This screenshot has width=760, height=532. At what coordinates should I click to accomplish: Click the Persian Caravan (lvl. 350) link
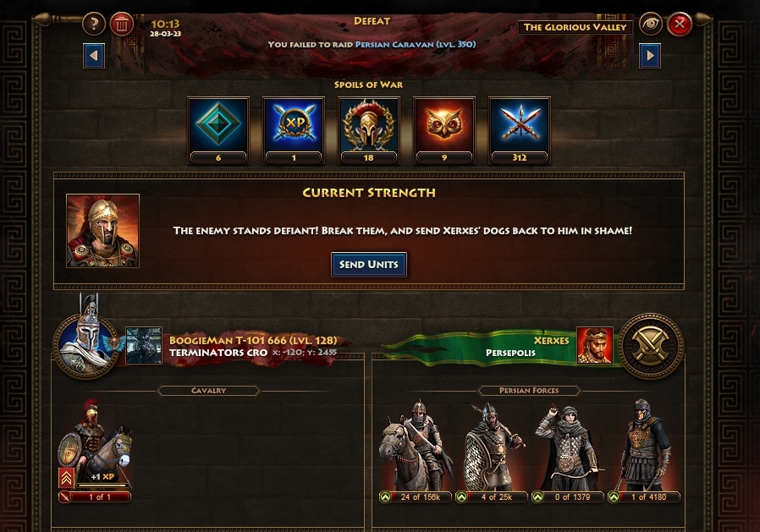[x=416, y=45]
